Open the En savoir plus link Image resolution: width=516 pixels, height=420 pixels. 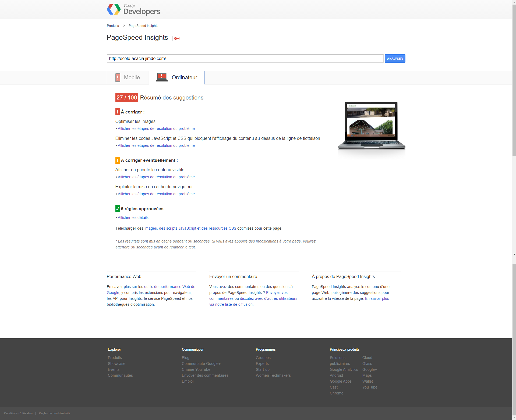click(377, 298)
